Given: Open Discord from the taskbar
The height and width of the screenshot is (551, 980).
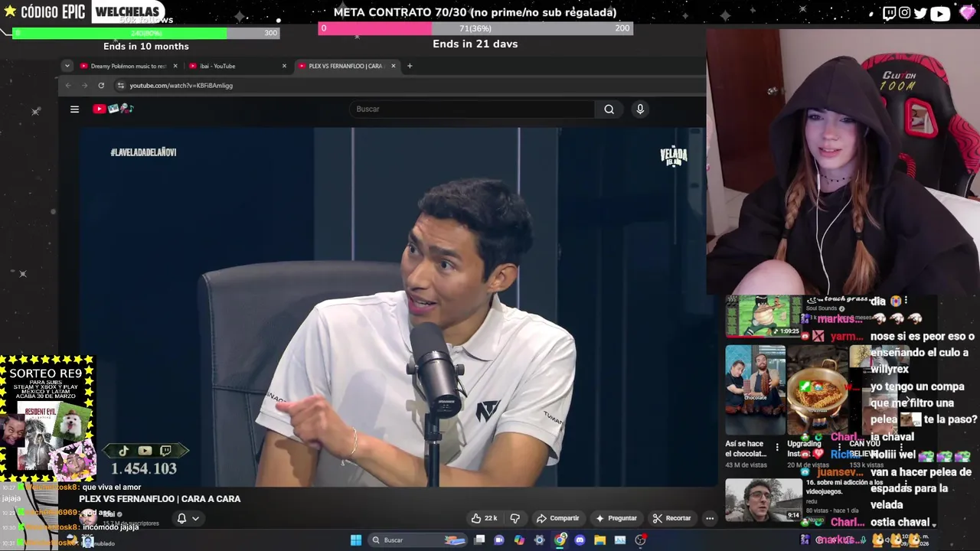Looking at the screenshot, I should coord(580,540).
